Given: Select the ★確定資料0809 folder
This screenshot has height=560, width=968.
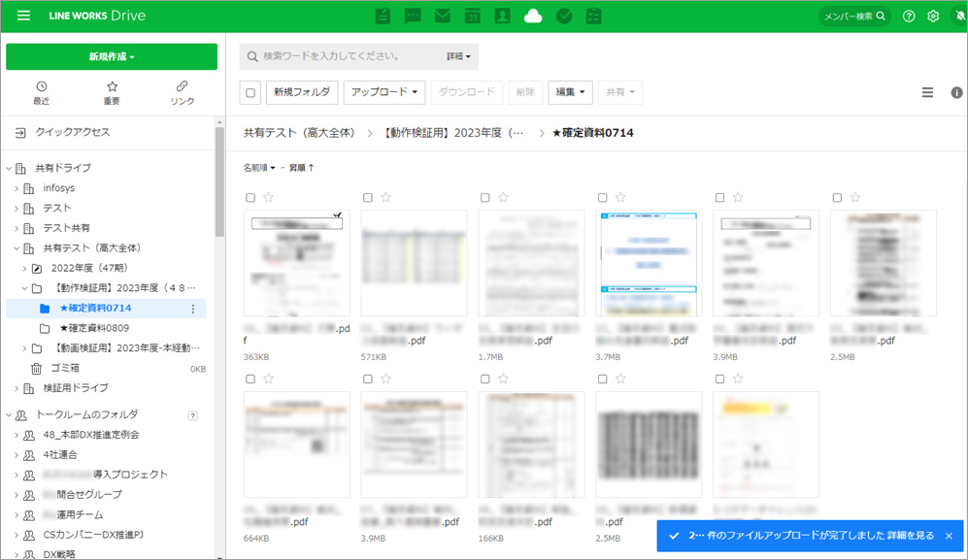Looking at the screenshot, I should (98, 328).
